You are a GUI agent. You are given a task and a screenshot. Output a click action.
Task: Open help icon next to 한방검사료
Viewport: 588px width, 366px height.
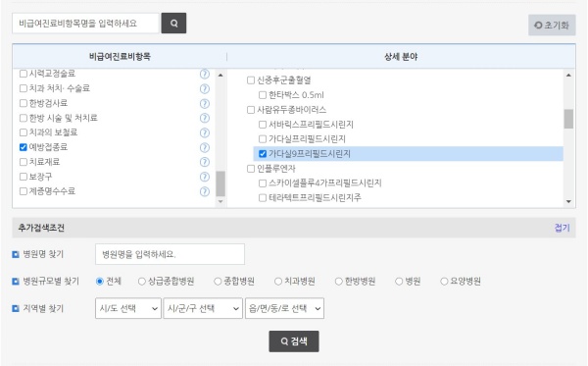[x=205, y=104]
